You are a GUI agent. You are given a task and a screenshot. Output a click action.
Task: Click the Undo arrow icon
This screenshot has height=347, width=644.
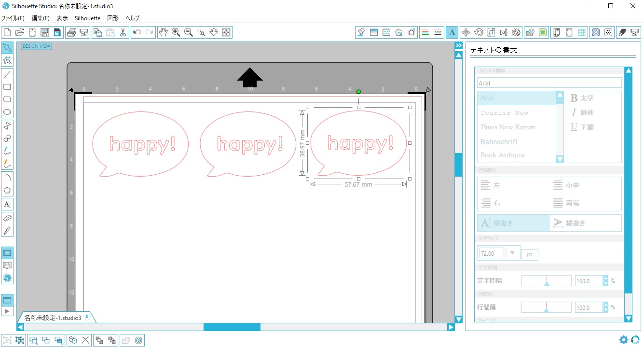click(x=137, y=32)
